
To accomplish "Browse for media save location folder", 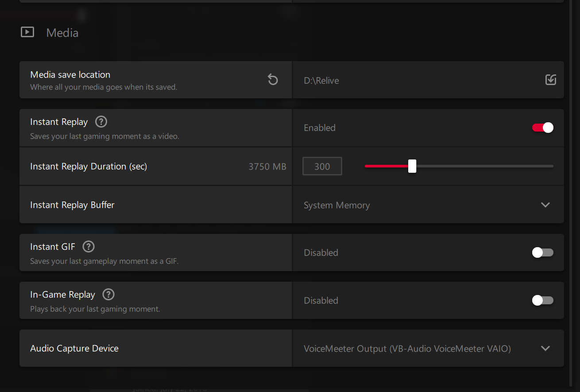I will (x=550, y=80).
